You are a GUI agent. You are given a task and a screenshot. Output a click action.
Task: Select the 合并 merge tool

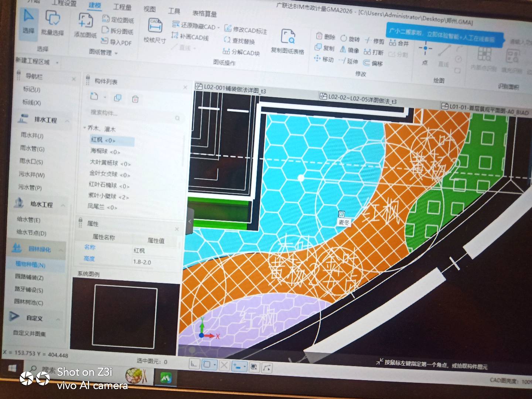coord(399,43)
